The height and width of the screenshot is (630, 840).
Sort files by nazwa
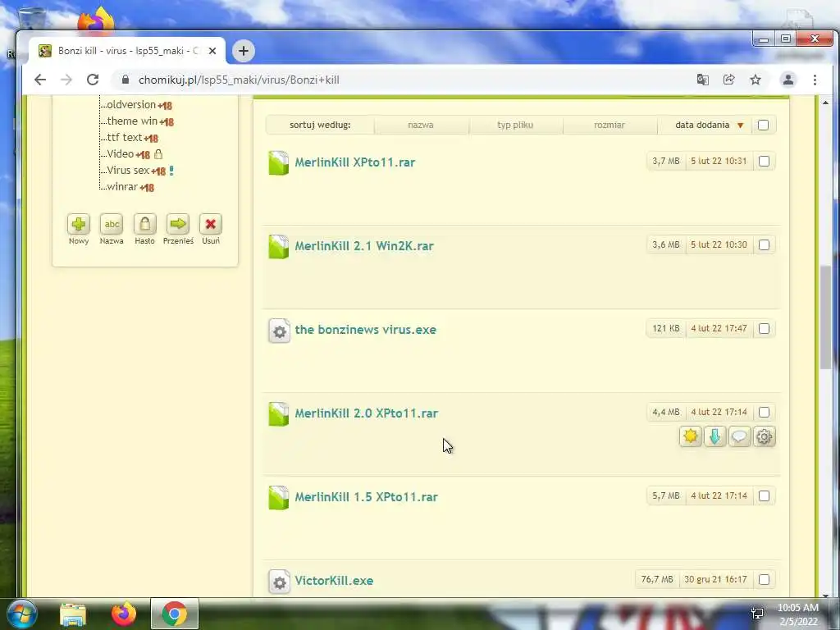[421, 125]
